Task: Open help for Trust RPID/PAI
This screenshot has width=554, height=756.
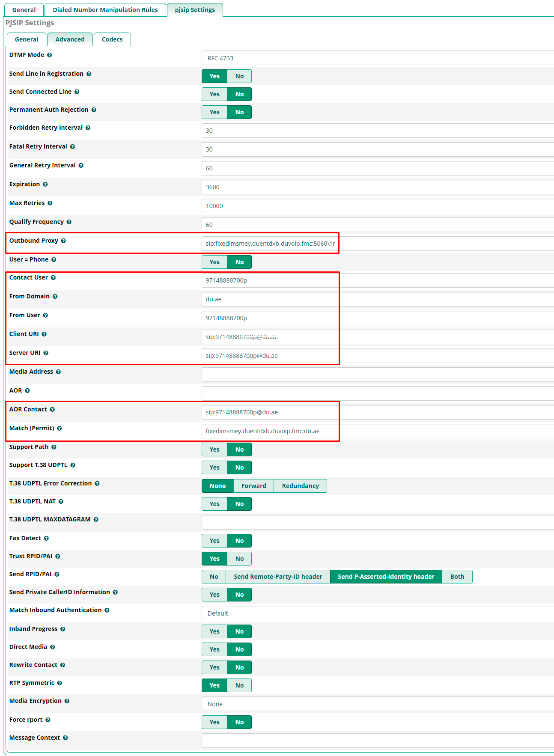Action: coord(58,557)
